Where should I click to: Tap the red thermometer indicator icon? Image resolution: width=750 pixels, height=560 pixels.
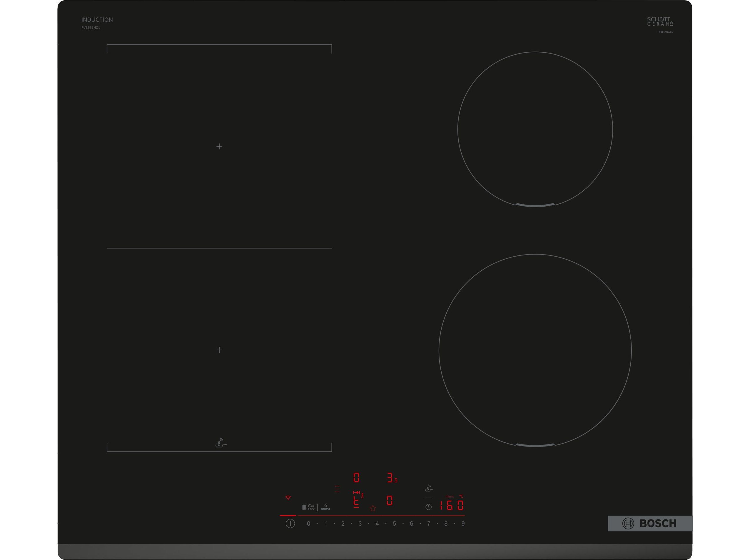[x=362, y=496]
